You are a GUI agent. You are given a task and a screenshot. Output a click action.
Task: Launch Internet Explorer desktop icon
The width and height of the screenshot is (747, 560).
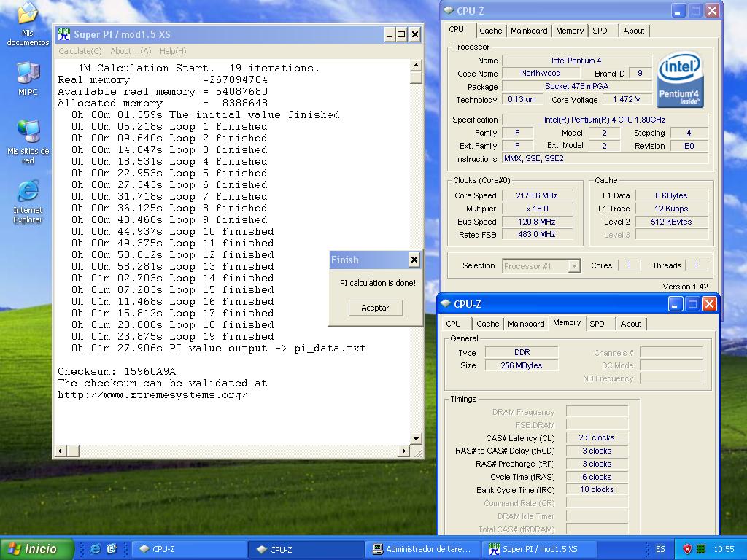tap(28, 202)
